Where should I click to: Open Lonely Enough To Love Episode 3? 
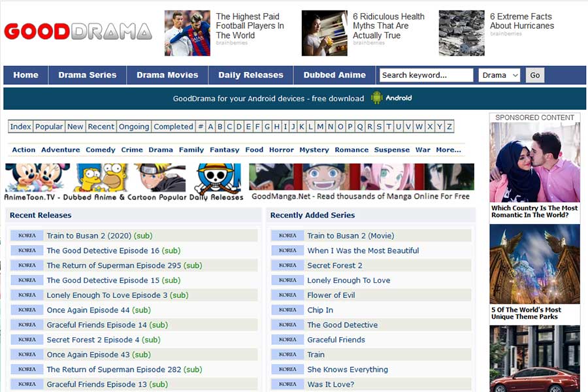118,295
